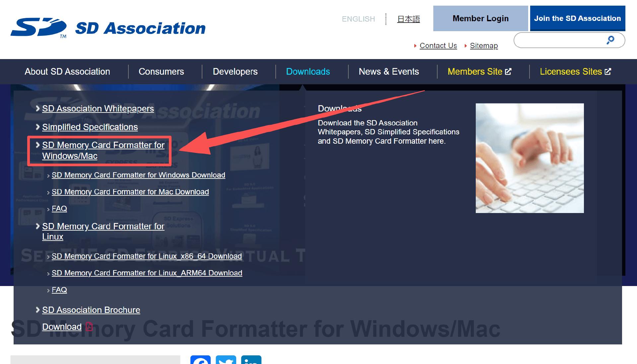
Task: Click the hands-on-keyboard thumbnail image
Action: pyautogui.click(x=530, y=158)
